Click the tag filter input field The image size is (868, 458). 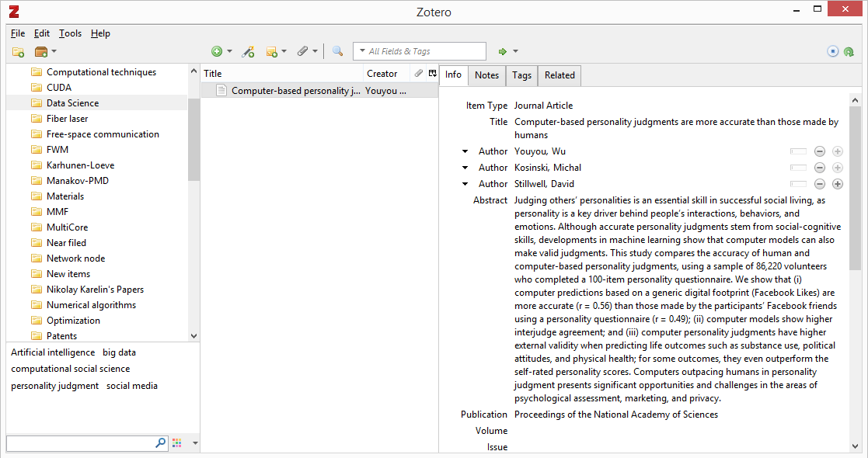coord(81,442)
